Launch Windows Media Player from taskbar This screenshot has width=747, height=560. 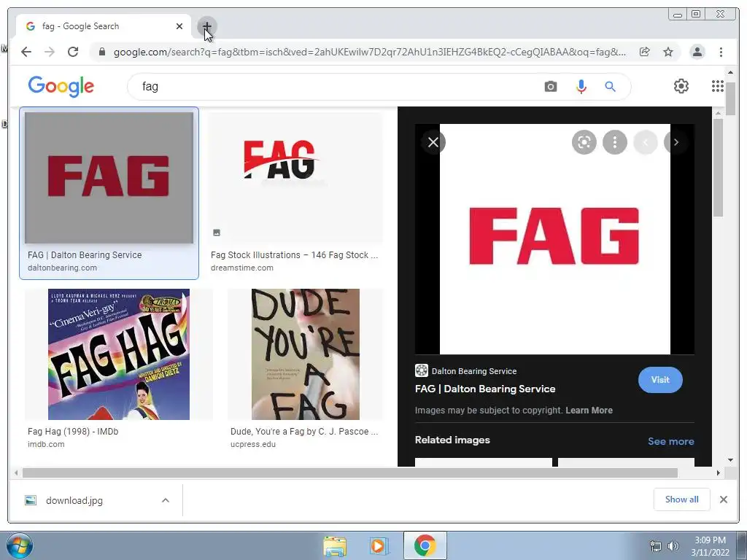click(379, 546)
